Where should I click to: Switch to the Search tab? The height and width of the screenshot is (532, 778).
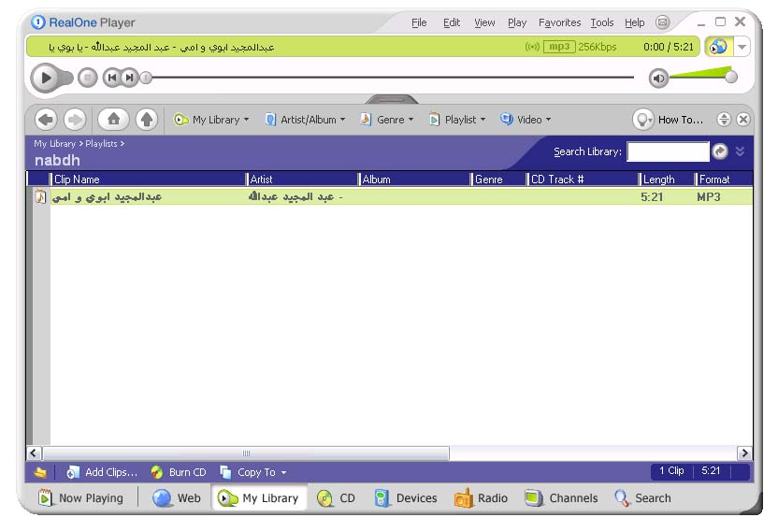click(x=642, y=498)
